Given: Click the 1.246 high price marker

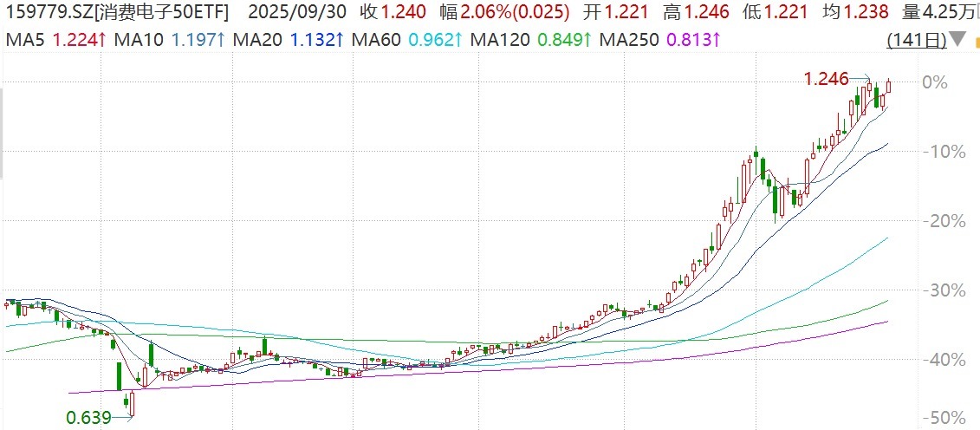Looking at the screenshot, I should pos(825,80).
